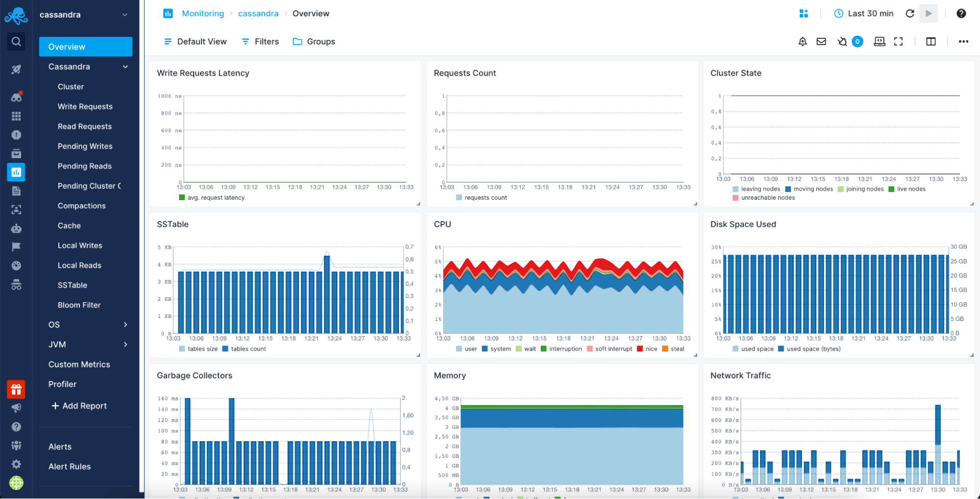Open the Groups menu
The image size is (980, 499).
point(314,42)
